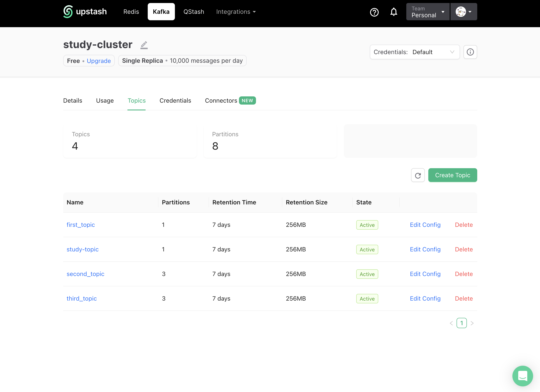Refresh the topics list
Screen dimensions: 540x392
418,175
